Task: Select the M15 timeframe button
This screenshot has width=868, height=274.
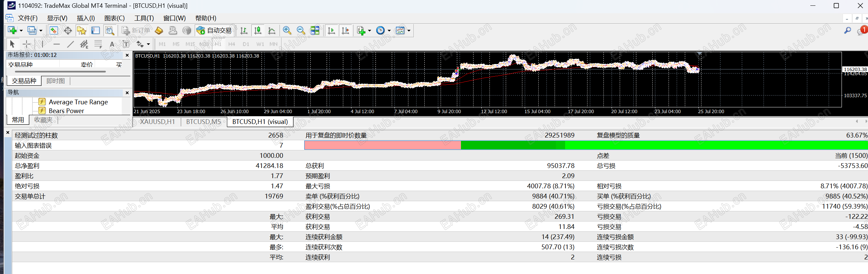Action: (190, 44)
